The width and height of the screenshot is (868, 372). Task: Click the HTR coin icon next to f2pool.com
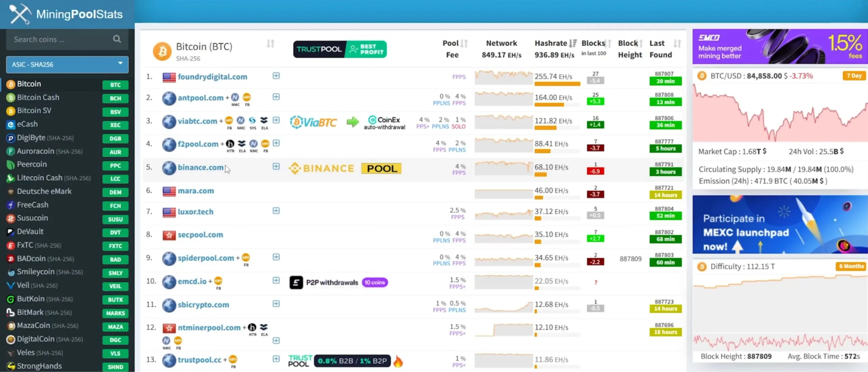coord(230,144)
